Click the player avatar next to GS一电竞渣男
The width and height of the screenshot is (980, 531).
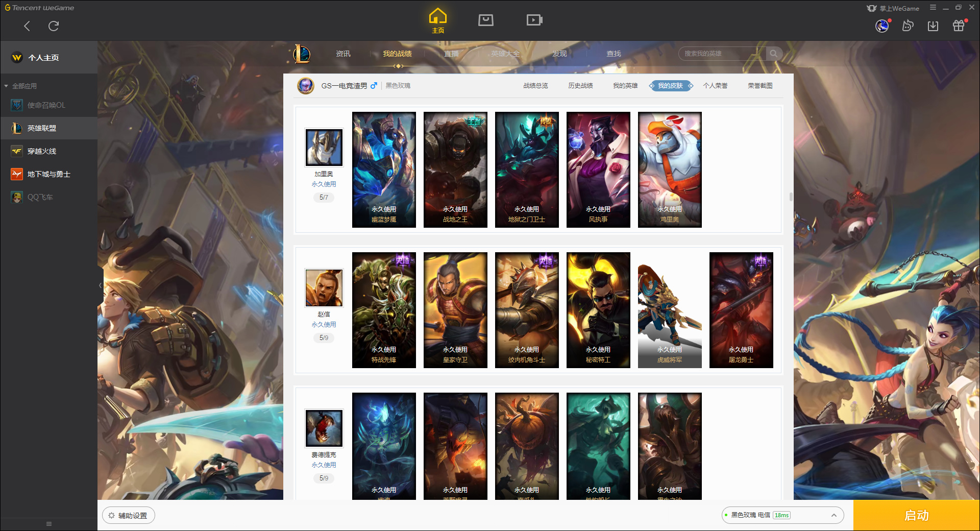[306, 86]
